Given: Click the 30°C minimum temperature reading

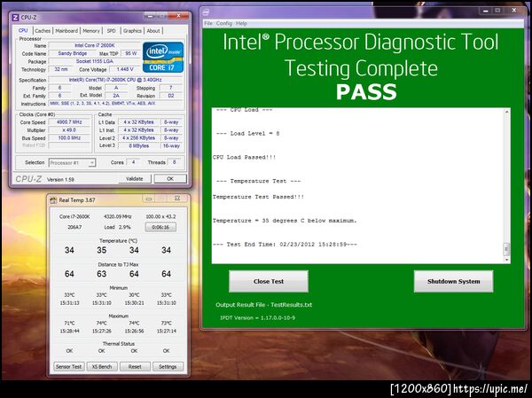Looking at the screenshot, I should [134, 295].
